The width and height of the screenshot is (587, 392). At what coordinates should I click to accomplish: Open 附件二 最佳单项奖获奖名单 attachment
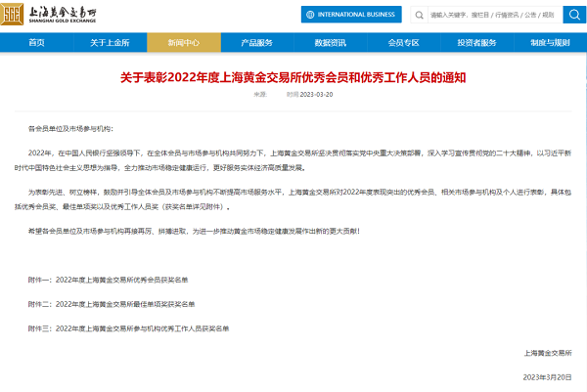(x=112, y=304)
